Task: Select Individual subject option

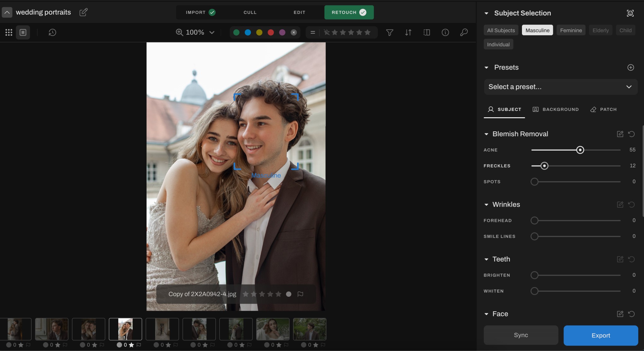Action: (x=498, y=44)
